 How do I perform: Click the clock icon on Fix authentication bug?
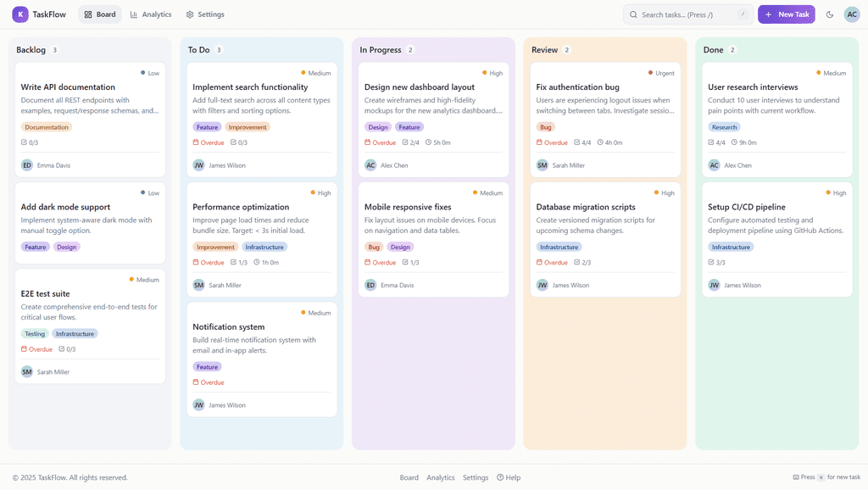pos(600,142)
